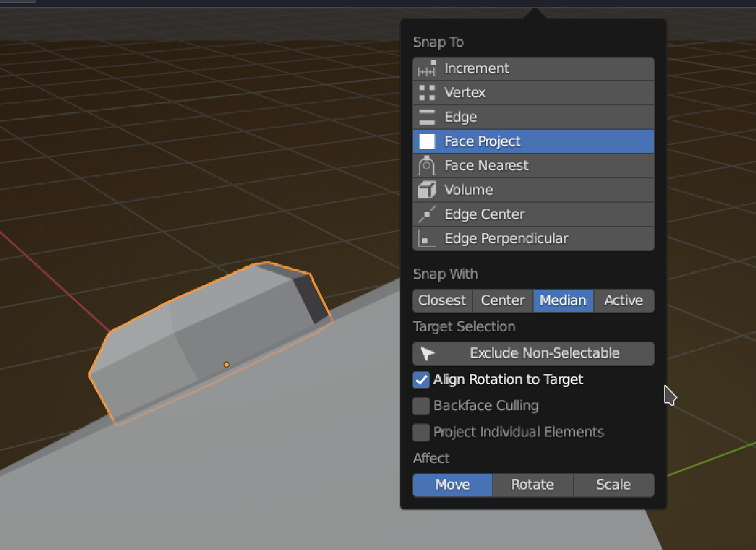Viewport: 756px width, 550px height.
Task: Click the Edge Center icon
Action: (x=427, y=215)
